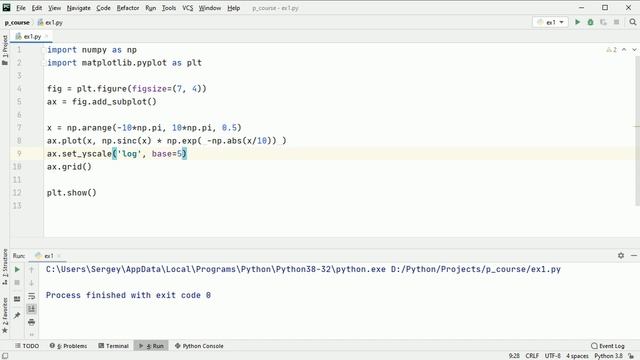640x360 pixels.
Task: Open the Run menu
Action: pyautogui.click(x=151, y=8)
